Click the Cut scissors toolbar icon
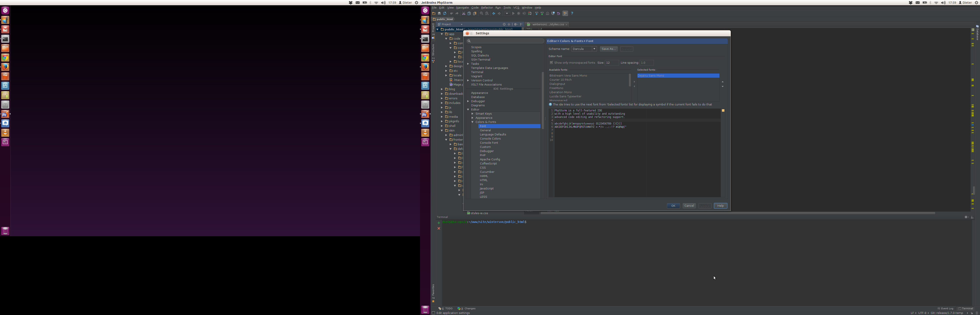 464,13
